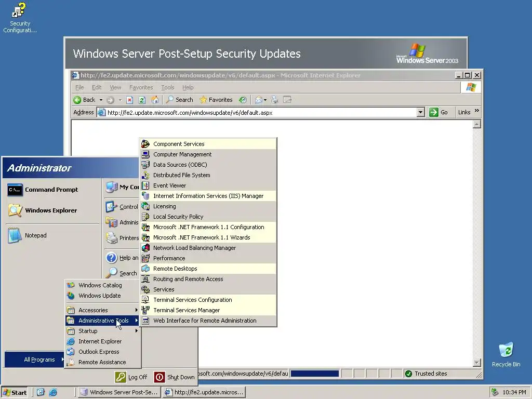This screenshot has height=399, width=532.
Task: Click Terminal Services Configuration icon
Action: click(145, 300)
